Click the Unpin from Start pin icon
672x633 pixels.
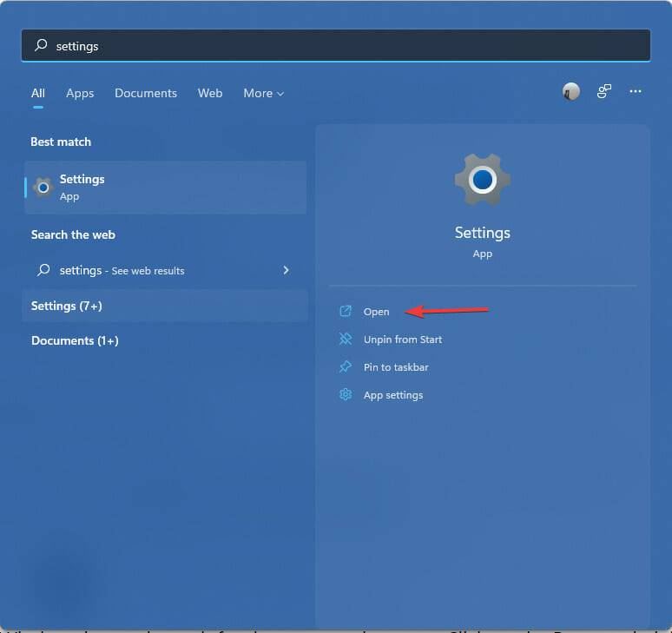[346, 339]
